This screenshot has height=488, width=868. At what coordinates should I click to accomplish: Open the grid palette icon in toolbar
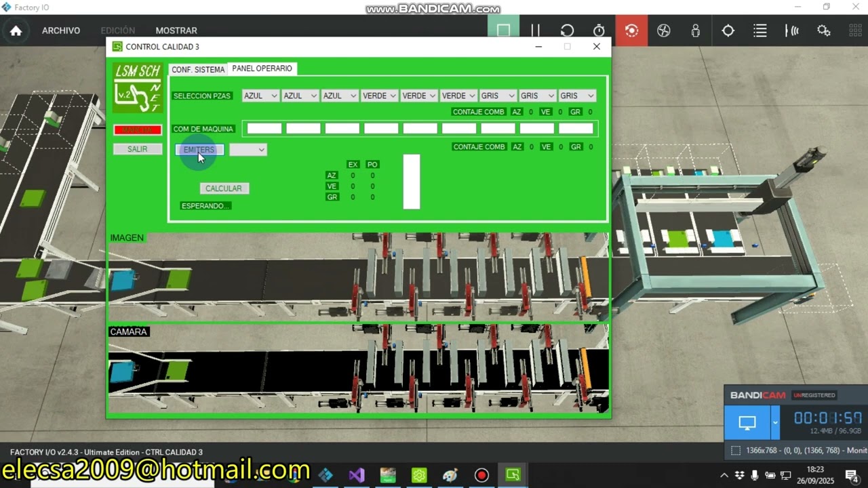coord(856,30)
